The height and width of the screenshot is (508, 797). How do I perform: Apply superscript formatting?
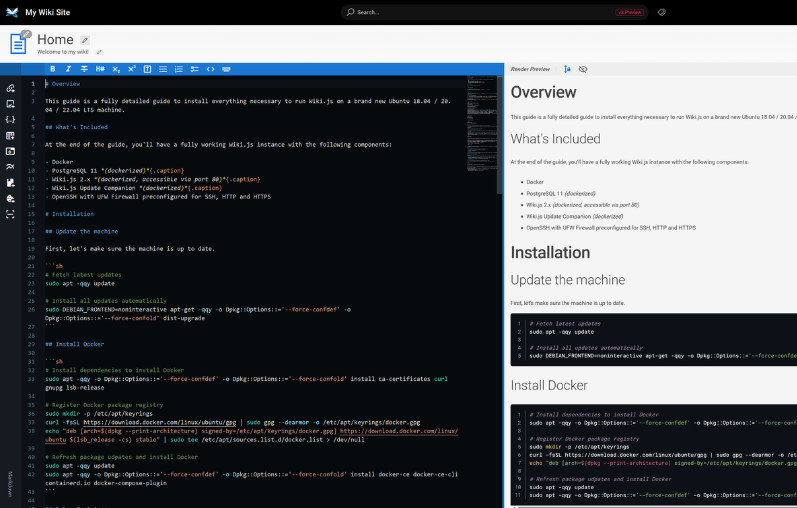click(132, 69)
